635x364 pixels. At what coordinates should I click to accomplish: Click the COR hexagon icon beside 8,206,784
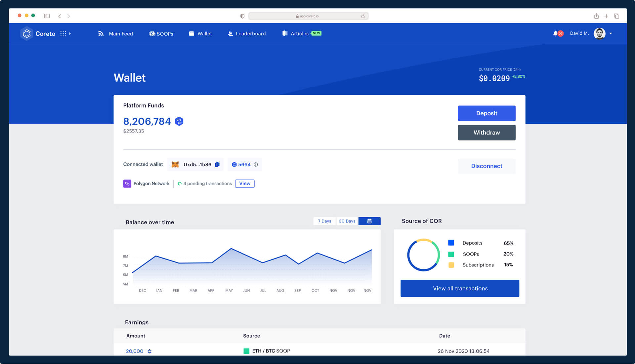[179, 121]
